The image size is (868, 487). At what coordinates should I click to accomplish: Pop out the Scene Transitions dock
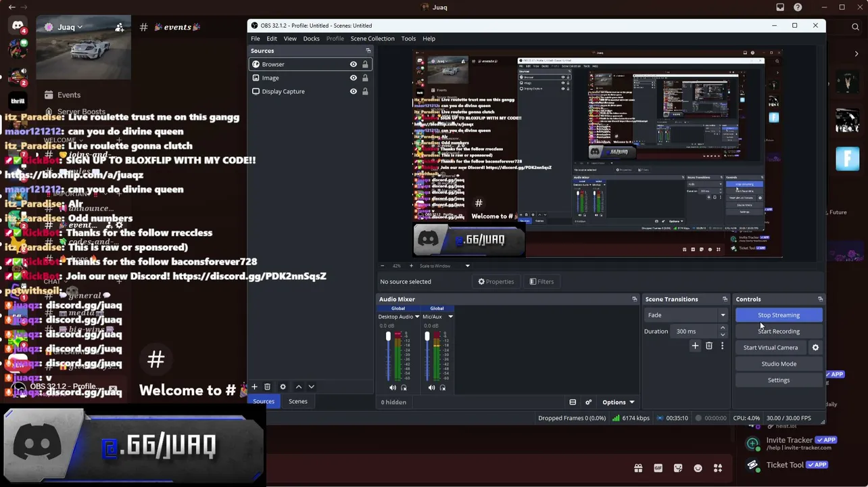725,299
